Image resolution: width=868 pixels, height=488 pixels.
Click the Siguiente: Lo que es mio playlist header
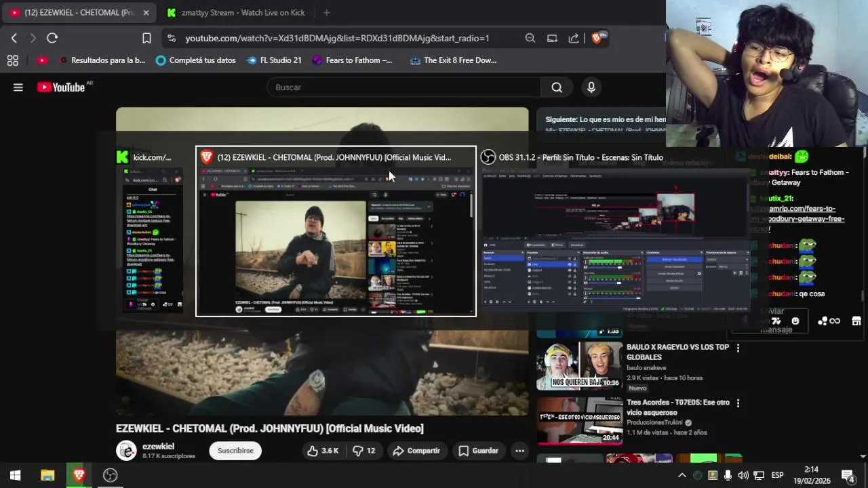point(606,119)
